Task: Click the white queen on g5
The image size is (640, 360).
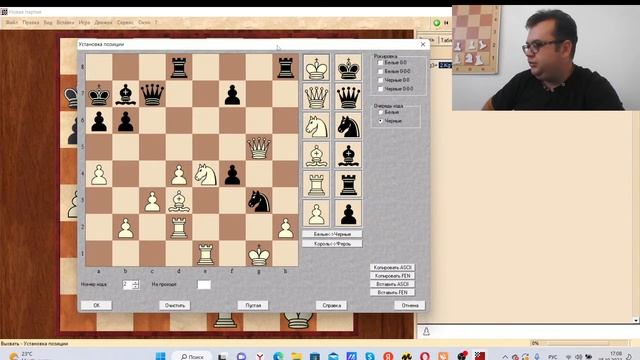Action: pos(259,147)
